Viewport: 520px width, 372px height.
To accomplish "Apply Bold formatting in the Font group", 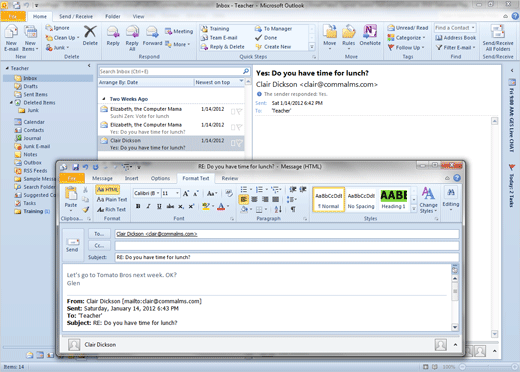I will click(x=138, y=207).
